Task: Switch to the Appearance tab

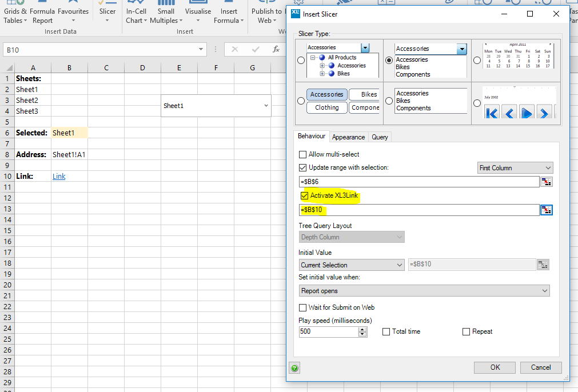Action: [x=348, y=137]
